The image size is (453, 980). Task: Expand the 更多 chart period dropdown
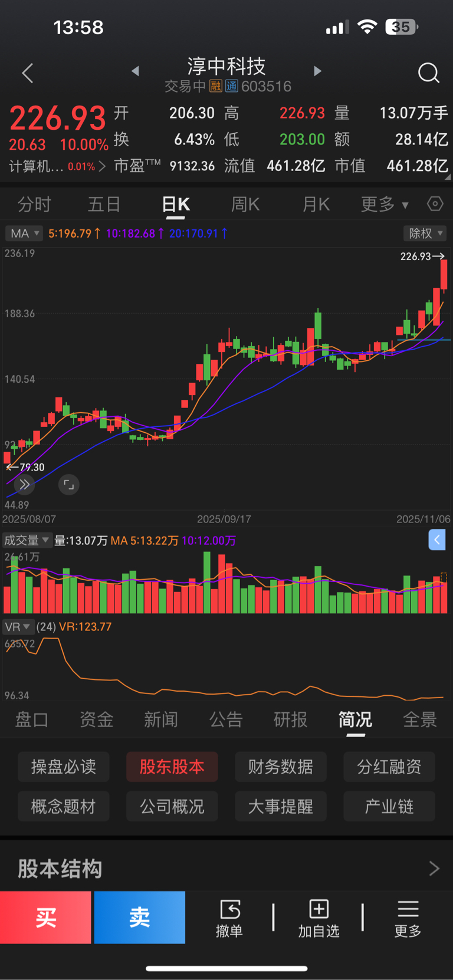[x=385, y=205]
